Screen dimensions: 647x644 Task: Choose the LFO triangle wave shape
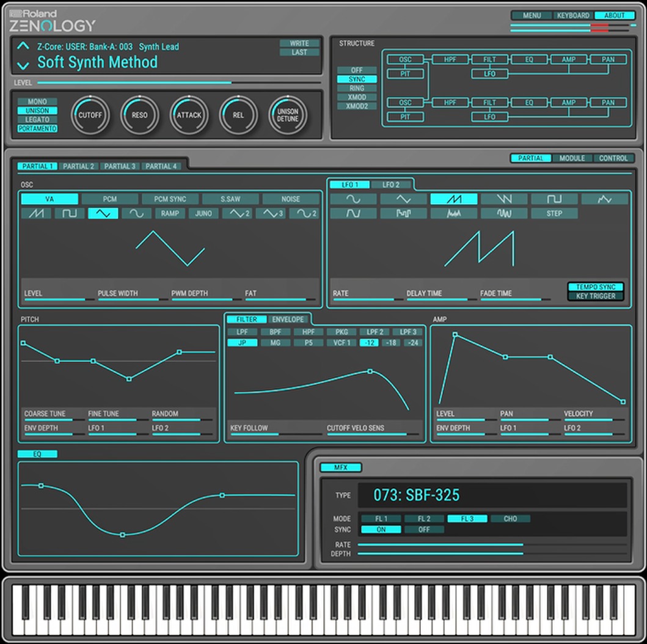tap(404, 199)
